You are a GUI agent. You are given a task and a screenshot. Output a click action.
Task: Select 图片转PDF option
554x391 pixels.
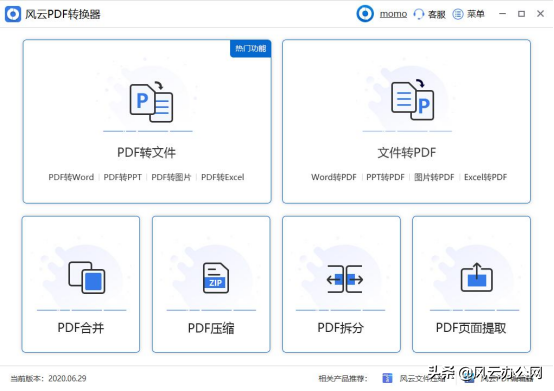[434, 177]
